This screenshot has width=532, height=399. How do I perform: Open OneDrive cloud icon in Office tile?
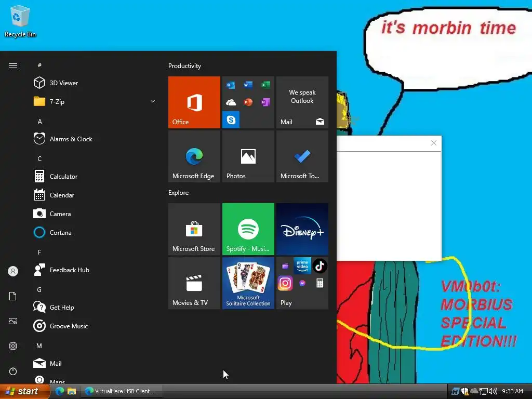(231, 102)
